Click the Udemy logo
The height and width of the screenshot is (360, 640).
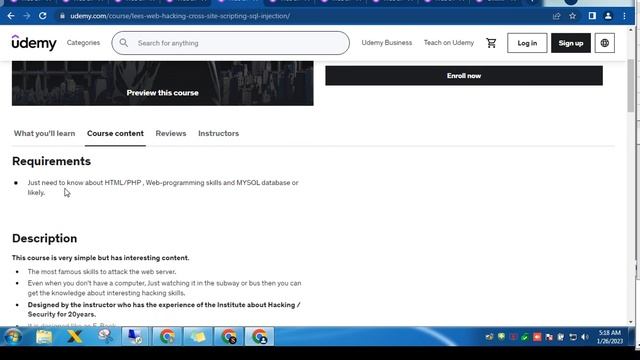[34, 42]
